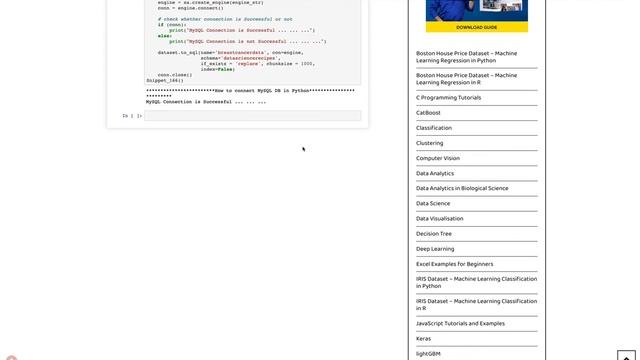Viewport: 640px width, 360px height.
Task: Open JavaScript Tutorials and Examples link
Action: click(460, 323)
